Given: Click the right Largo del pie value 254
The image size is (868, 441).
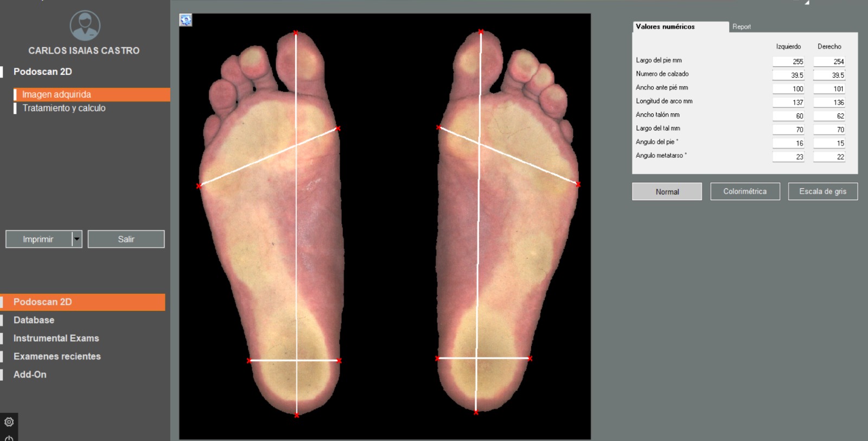Looking at the screenshot, I should pos(829,61).
